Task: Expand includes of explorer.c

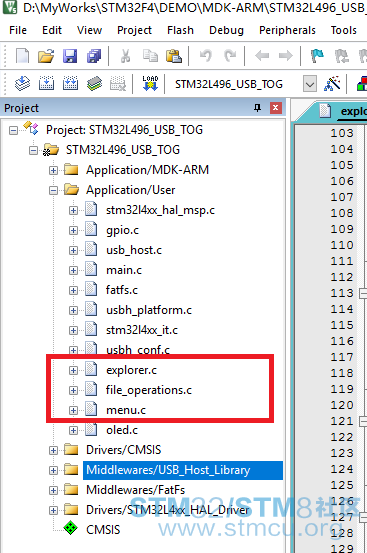Action: 73,370
